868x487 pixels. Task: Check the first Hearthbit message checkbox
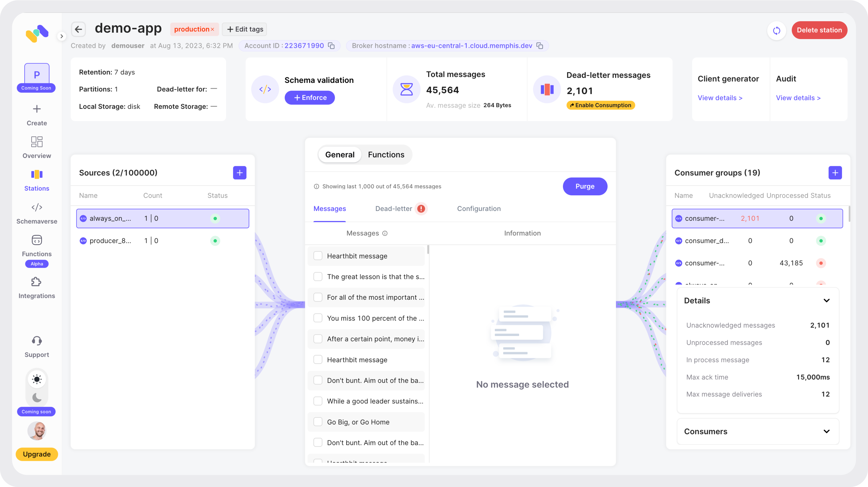[318, 256]
